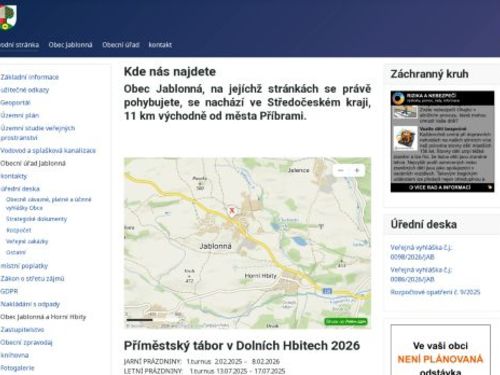Select 'Obecní úřad Jablonná' sidebar heading
The image size is (500, 375).
coord(33,163)
